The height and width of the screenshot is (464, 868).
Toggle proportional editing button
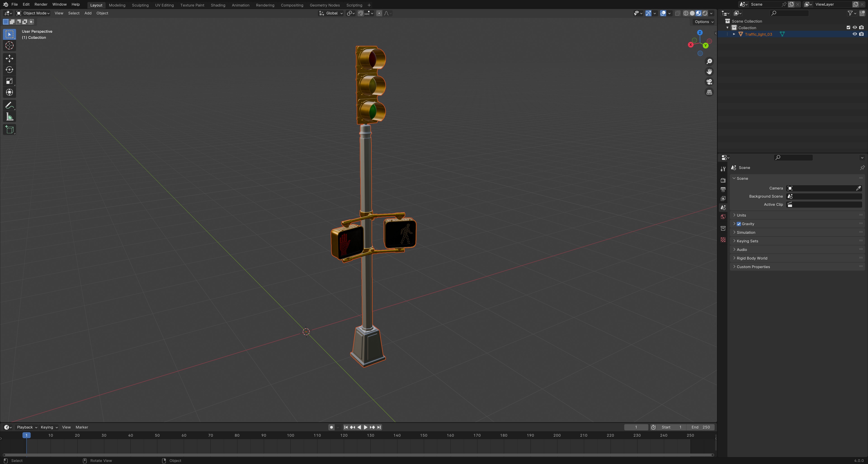coord(379,13)
